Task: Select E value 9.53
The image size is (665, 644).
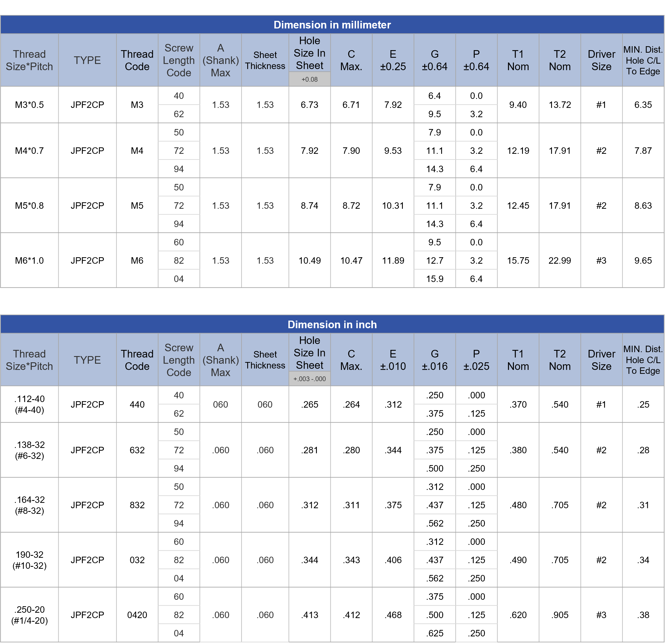Action: (393, 150)
